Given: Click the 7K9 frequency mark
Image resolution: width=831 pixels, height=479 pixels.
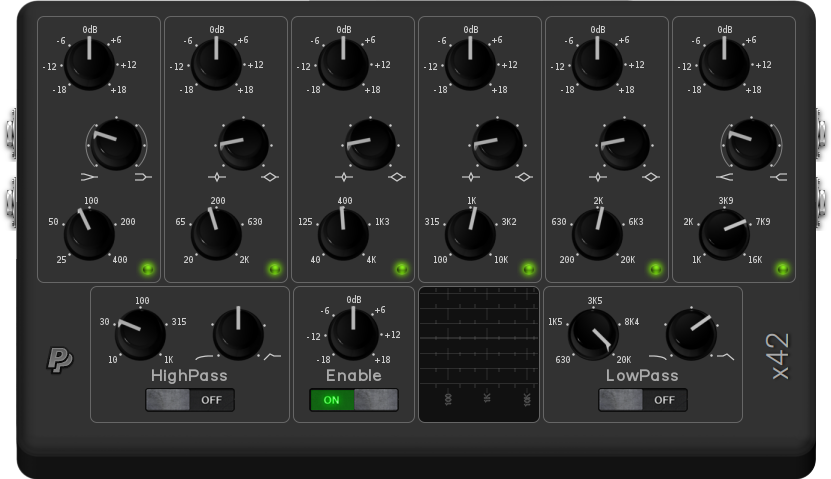Looking at the screenshot, I should click(763, 221).
